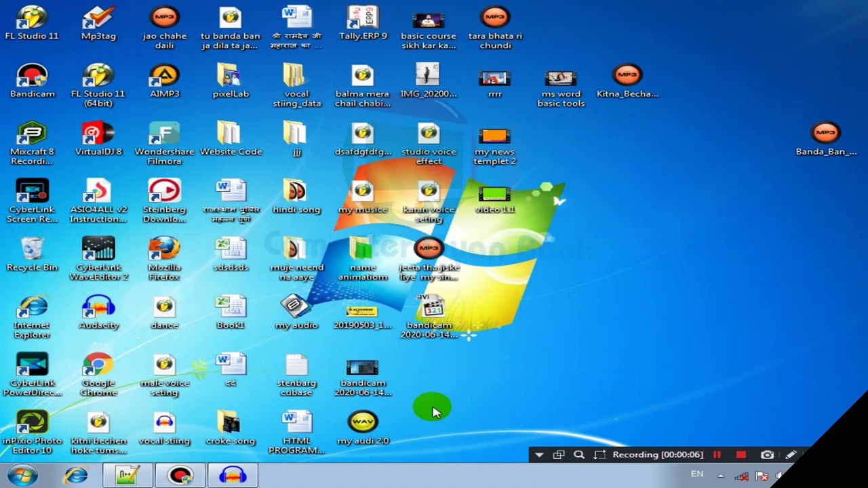
Task: Select the tara bhata ri chundi MP3 file
Action: point(495,28)
